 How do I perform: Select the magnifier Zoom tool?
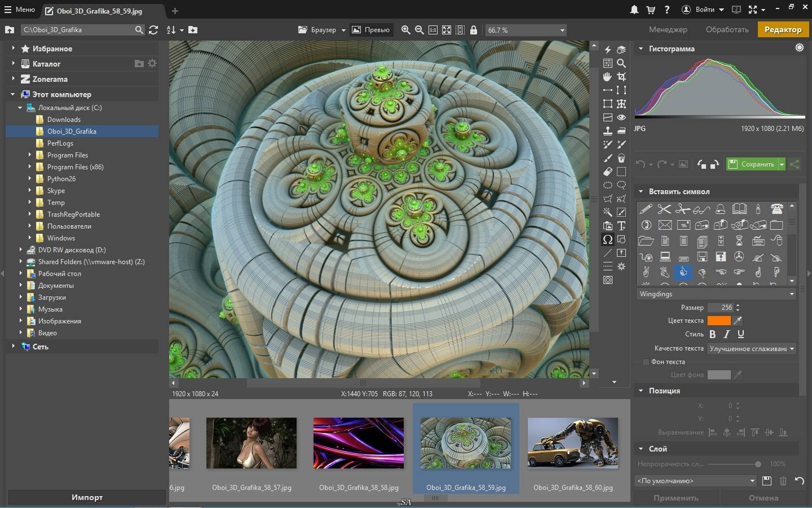coord(621,63)
